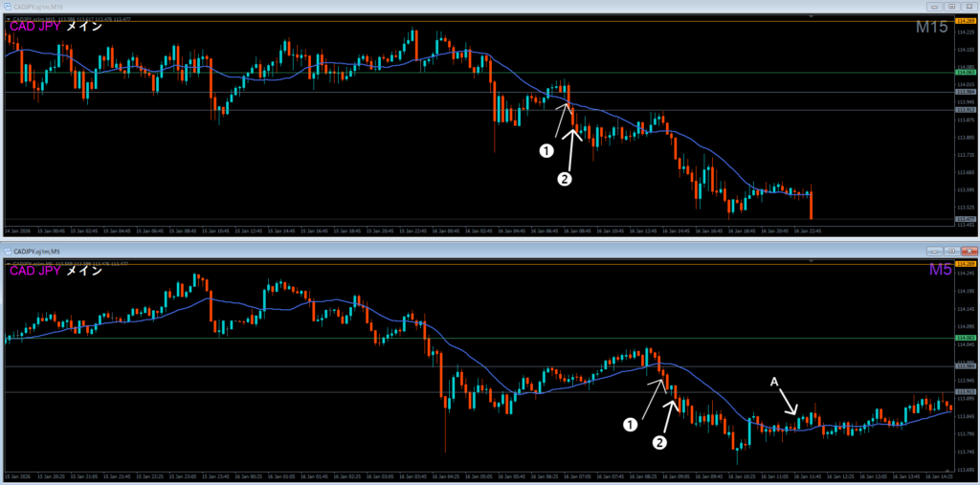Select the M5 window title CADJPY.oj1m,M5
The height and width of the screenshot is (485, 980).
[35, 252]
